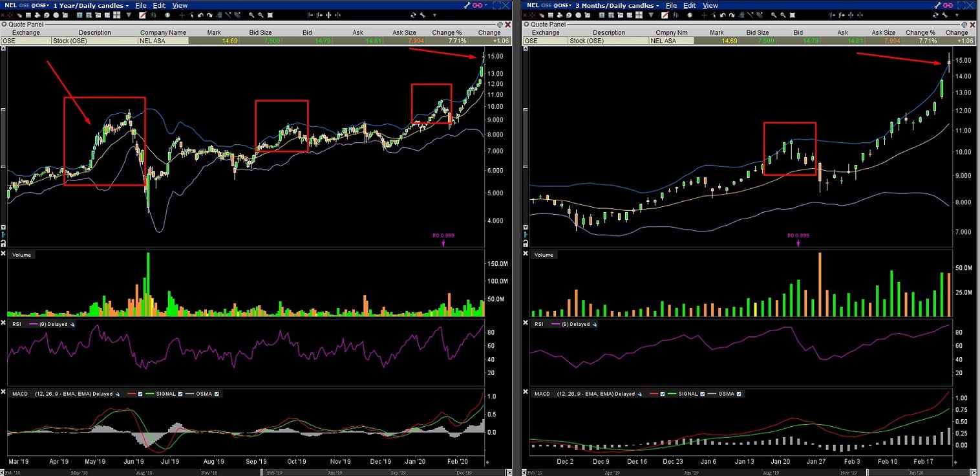Click pink chain link icon in left title bar
This screenshot has width=980, height=476.
[477, 5]
